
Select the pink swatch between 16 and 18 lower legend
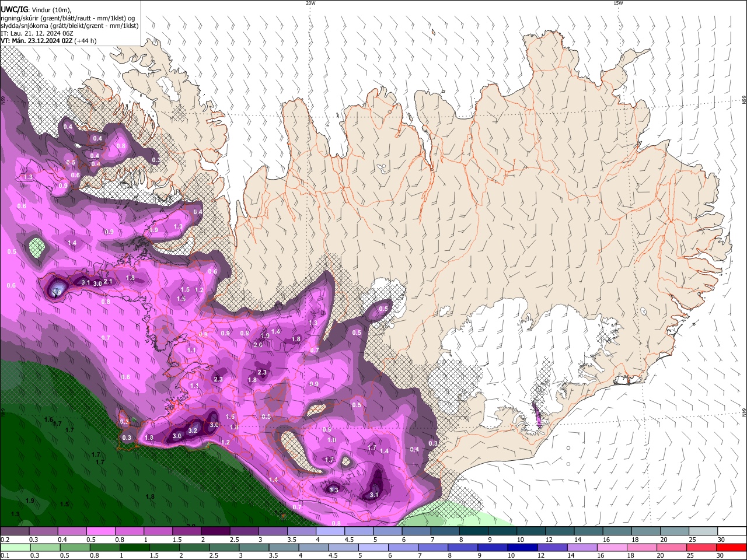pos(612,547)
